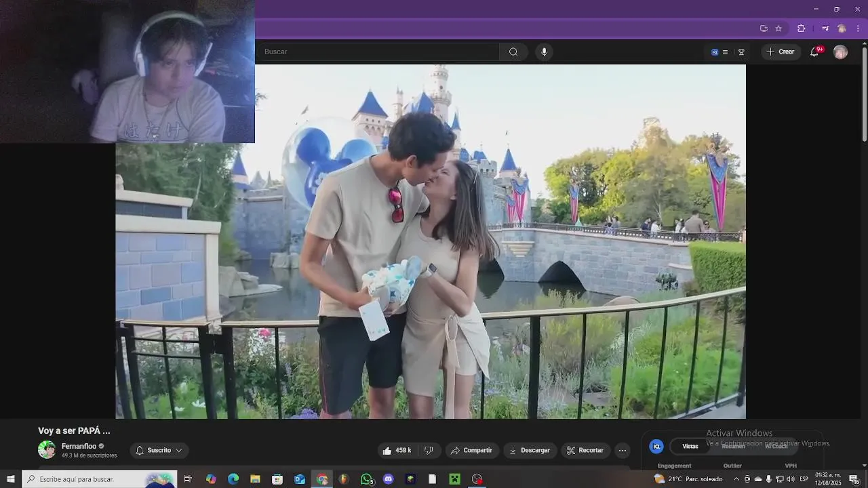Open Chrome profile avatar
The width and height of the screenshot is (868, 488).
coord(842,28)
